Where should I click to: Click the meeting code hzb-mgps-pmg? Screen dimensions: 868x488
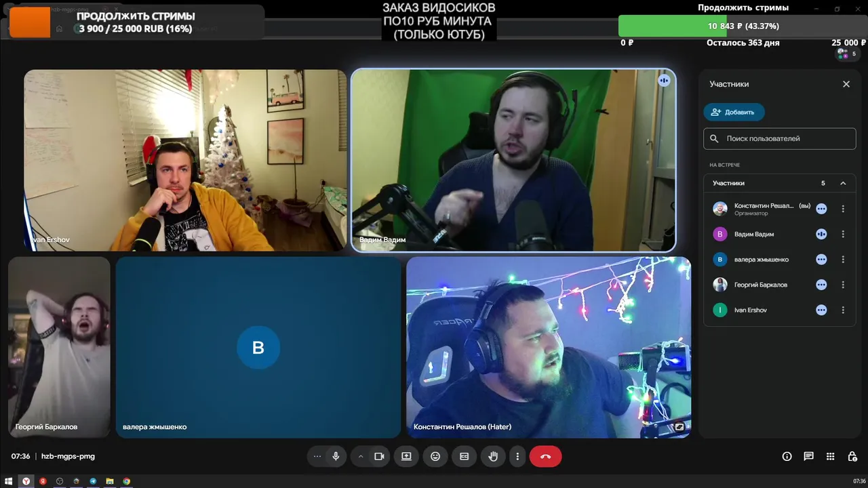pos(68,456)
